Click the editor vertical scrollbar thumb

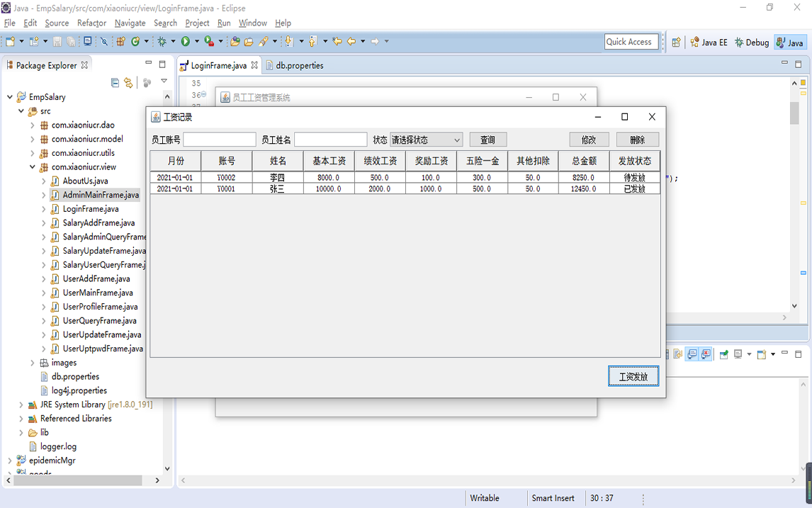pos(794,113)
